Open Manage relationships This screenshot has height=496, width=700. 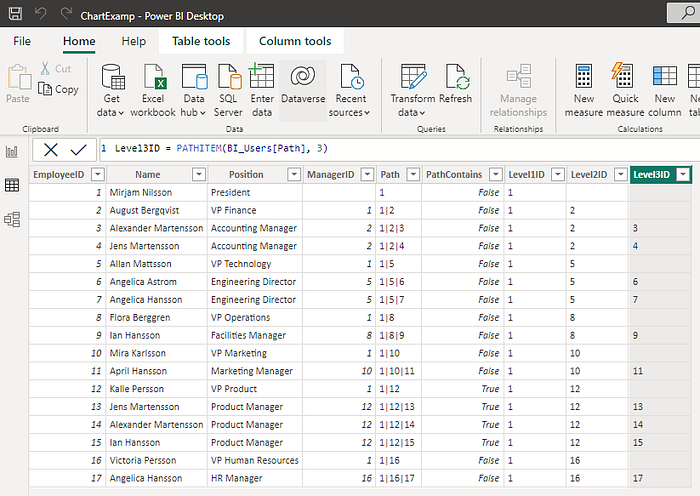(x=518, y=90)
